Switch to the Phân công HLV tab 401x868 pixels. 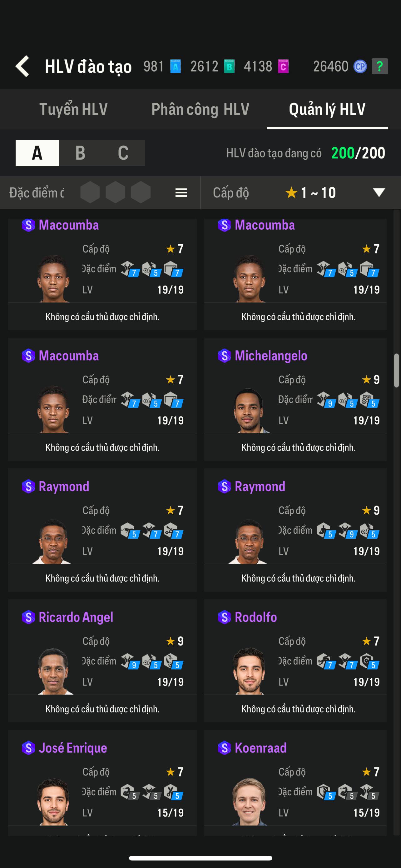coord(200,109)
